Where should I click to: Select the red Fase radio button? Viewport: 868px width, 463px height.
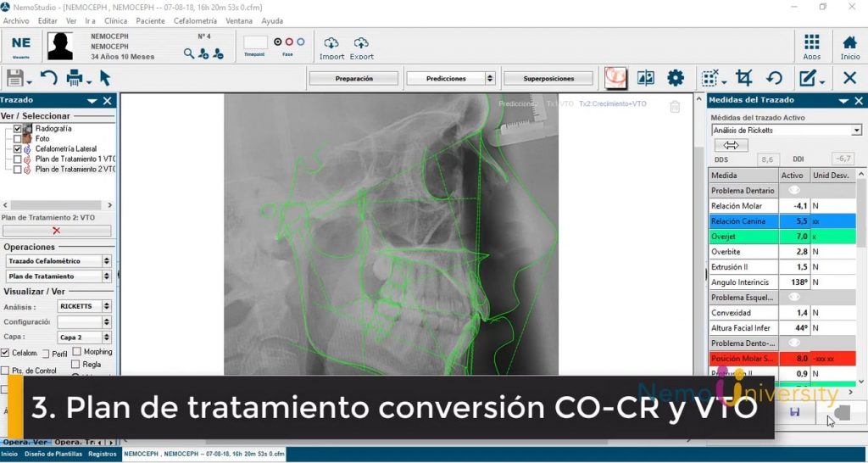point(289,42)
